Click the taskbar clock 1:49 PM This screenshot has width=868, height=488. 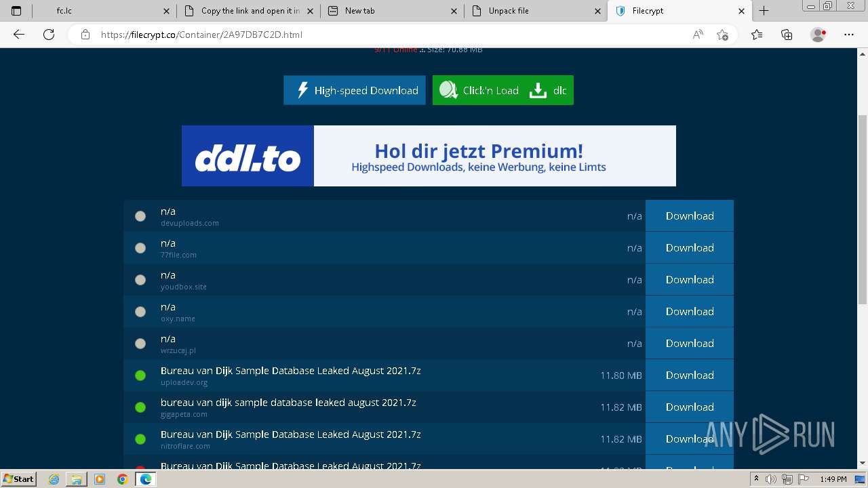click(833, 479)
